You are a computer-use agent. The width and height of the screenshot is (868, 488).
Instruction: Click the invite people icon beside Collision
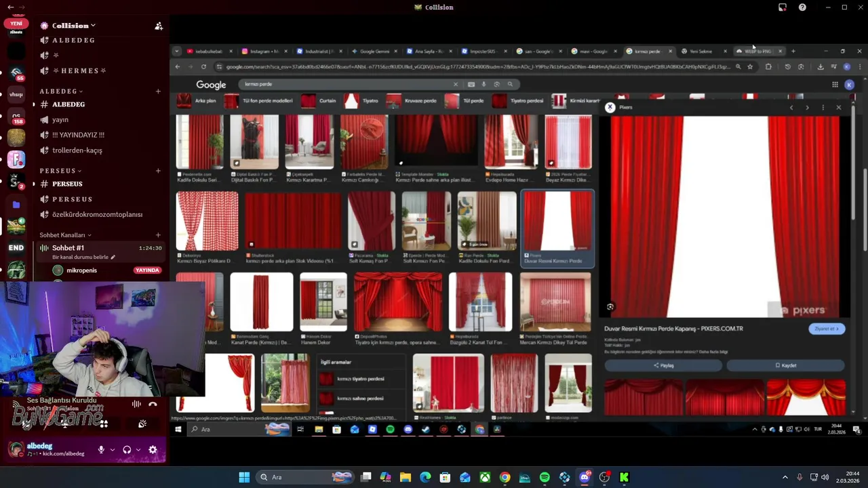[159, 26]
